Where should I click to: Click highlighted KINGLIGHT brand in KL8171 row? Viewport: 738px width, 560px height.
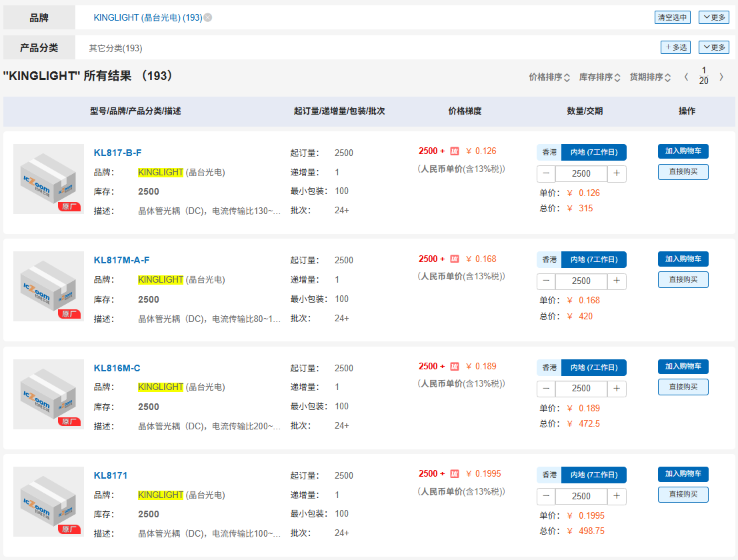[161, 495]
